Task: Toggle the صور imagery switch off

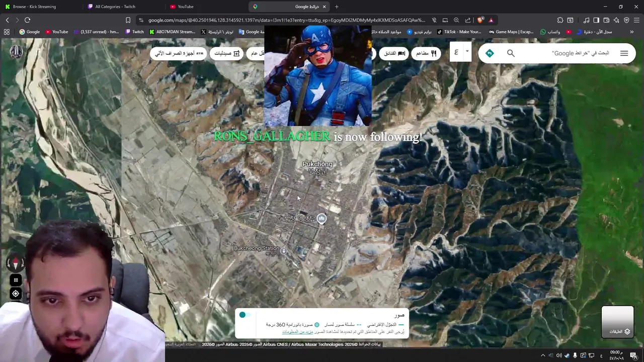Action: [244, 315]
